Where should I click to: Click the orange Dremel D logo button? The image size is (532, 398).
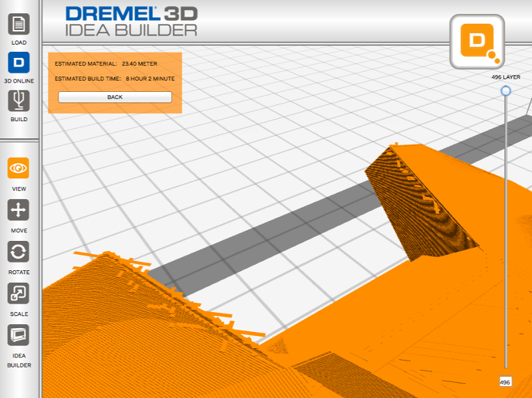[x=477, y=41]
